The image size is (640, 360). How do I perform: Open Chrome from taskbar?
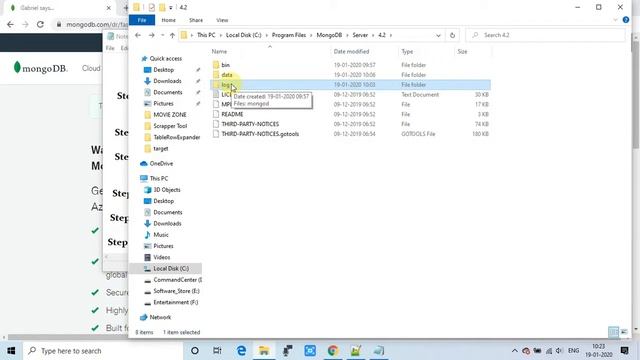coord(333,351)
